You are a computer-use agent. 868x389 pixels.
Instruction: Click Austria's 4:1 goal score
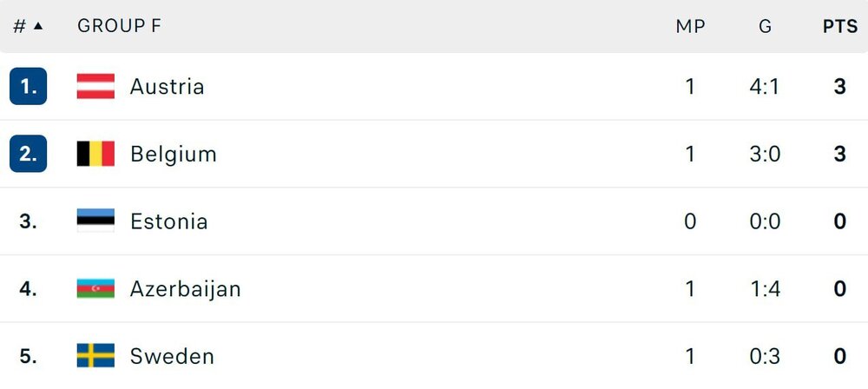coord(765,86)
